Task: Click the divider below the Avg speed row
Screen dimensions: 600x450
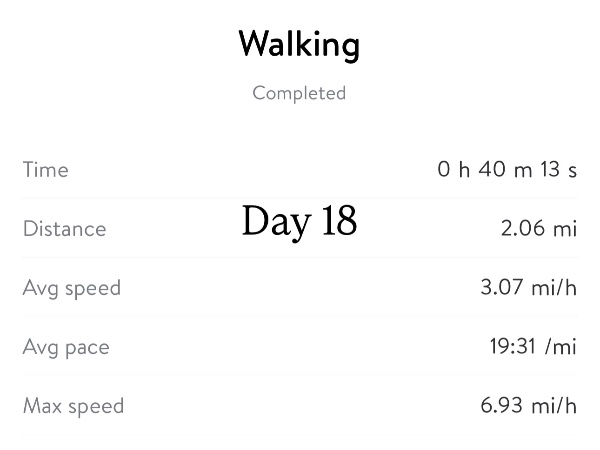Action: pyautogui.click(x=299, y=316)
